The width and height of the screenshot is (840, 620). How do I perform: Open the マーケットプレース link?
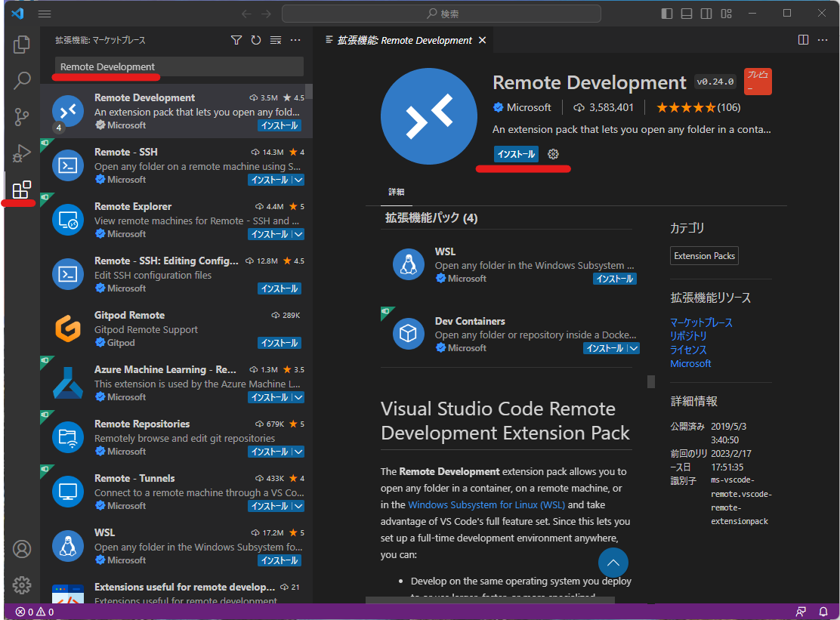701,322
